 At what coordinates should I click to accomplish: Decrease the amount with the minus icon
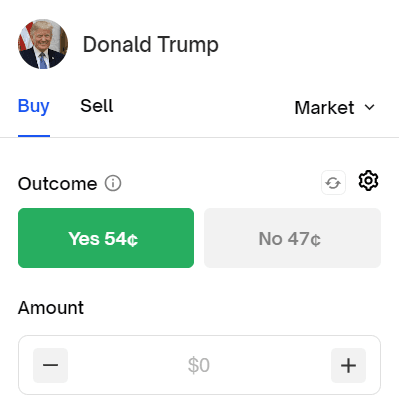click(50, 365)
